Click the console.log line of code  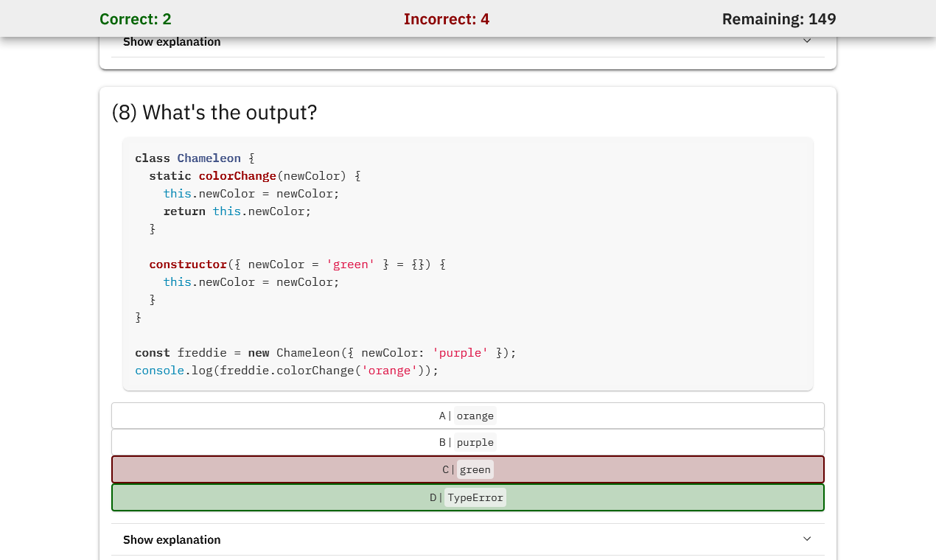286,370
